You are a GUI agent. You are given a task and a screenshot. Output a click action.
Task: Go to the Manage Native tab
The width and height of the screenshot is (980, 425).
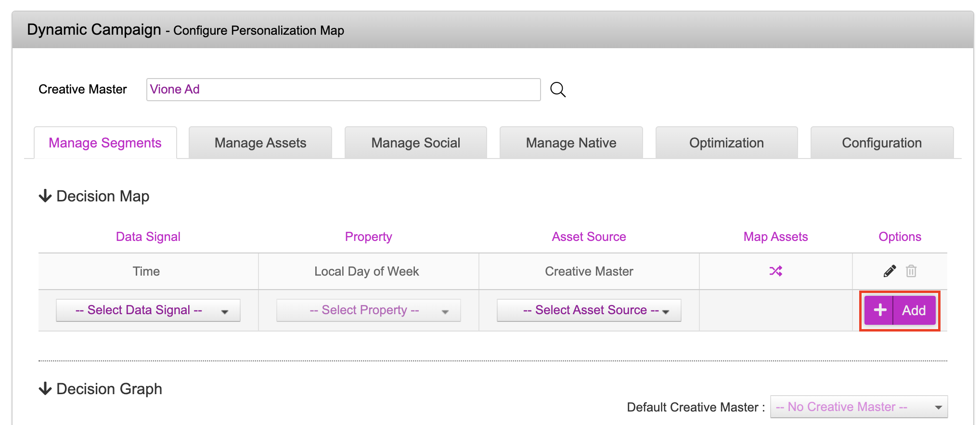point(571,143)
